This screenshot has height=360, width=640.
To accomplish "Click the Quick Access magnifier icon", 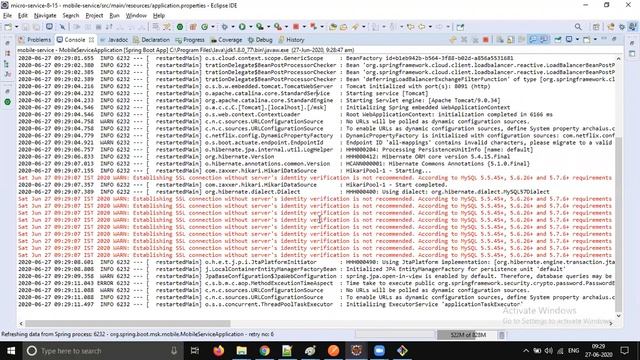I will (x=578, y=27).
